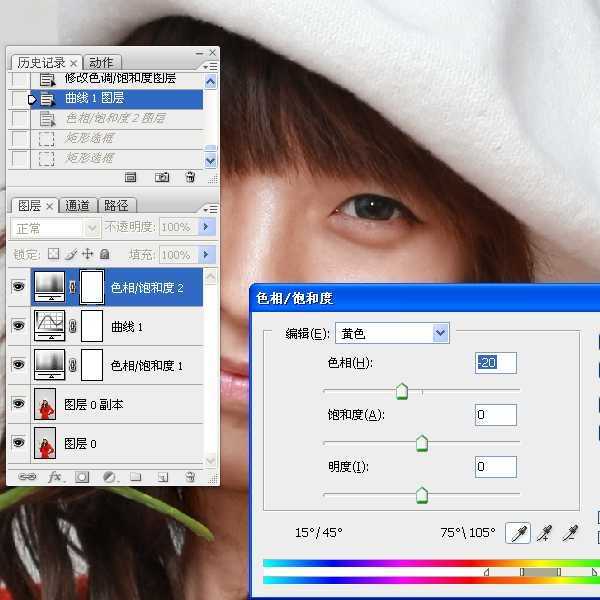Select the add-to-sample eyedropper

coord(546,533)
